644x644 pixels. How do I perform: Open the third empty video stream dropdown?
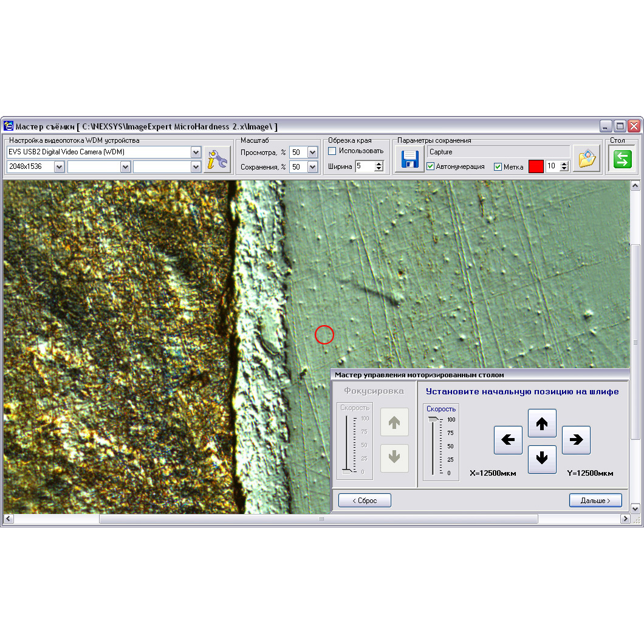[196, 166]
